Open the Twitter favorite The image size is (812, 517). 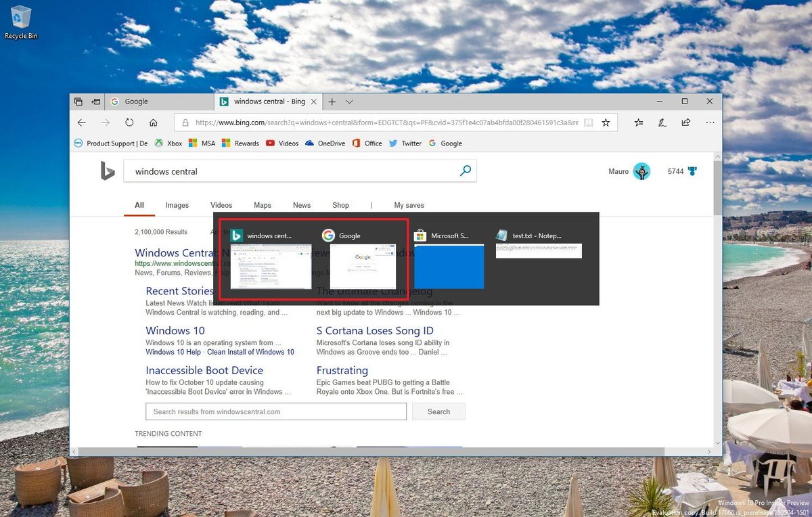[405, 143]
